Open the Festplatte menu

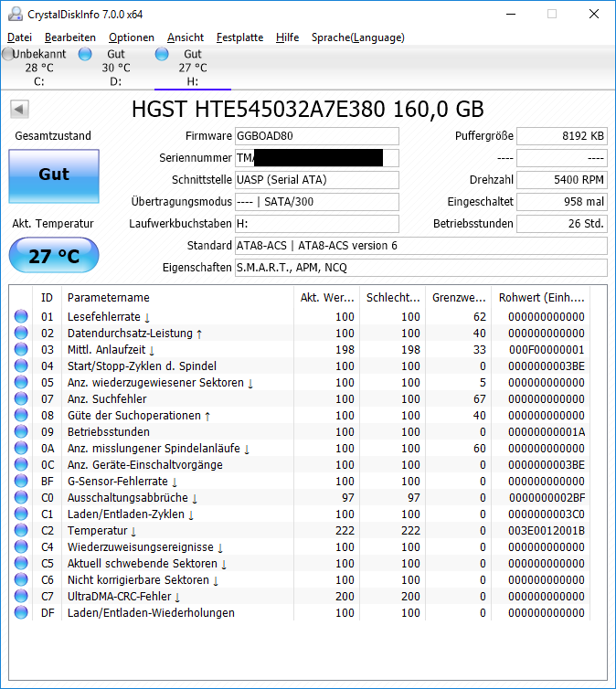(239, 37)
